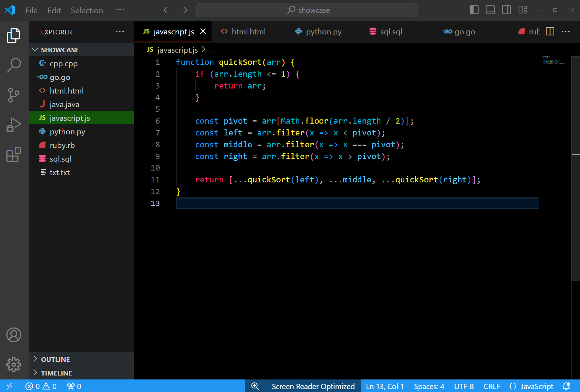Open java.java in Explorer

[81, 104]
